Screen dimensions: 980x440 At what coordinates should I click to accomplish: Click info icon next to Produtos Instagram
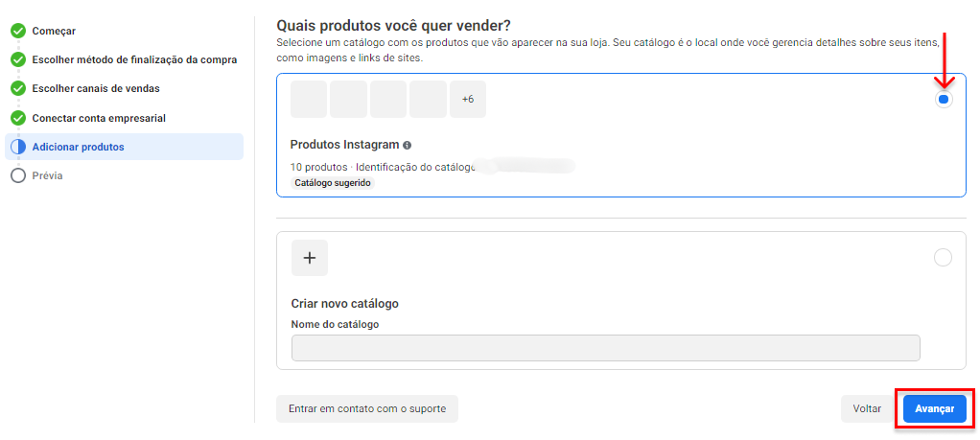pyautogui.click(x=408, y=145)
